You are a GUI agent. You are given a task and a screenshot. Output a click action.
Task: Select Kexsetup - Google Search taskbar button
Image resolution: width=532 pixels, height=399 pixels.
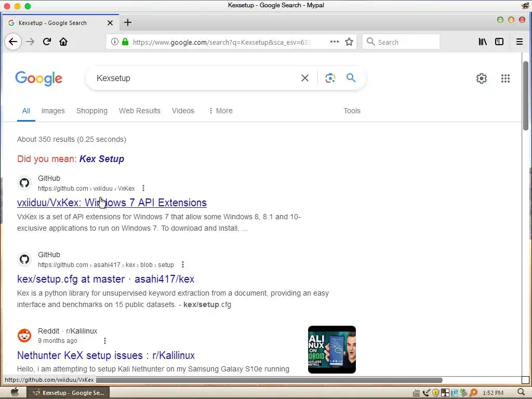click(x=68, y=393)
